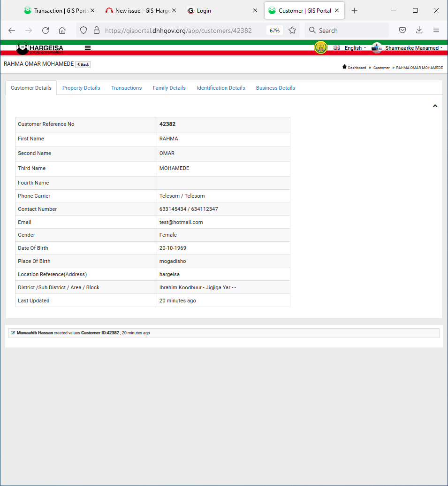Close the Transaction GIS Portal tab
This screenshot has width=448, height=486.
tap(92, 10)
